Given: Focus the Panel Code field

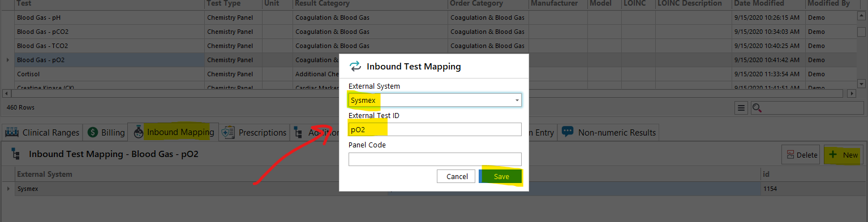Looking at the screenshot, I should click(x=435, y=159).
